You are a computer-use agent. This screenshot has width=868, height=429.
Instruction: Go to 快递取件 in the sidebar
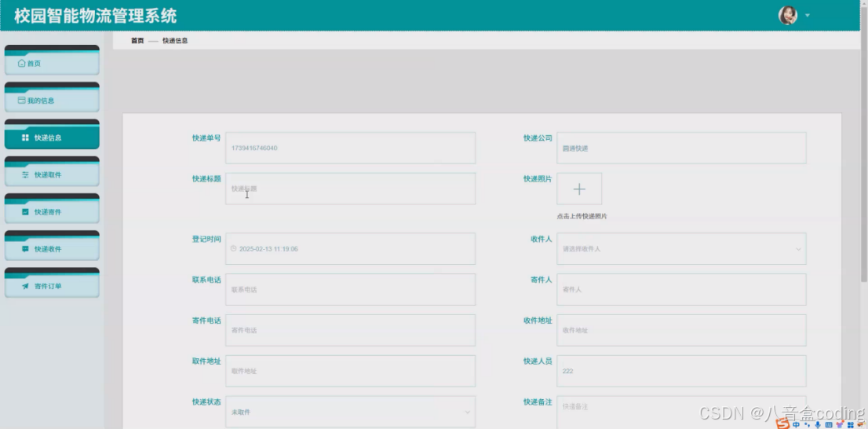point(52,171)
